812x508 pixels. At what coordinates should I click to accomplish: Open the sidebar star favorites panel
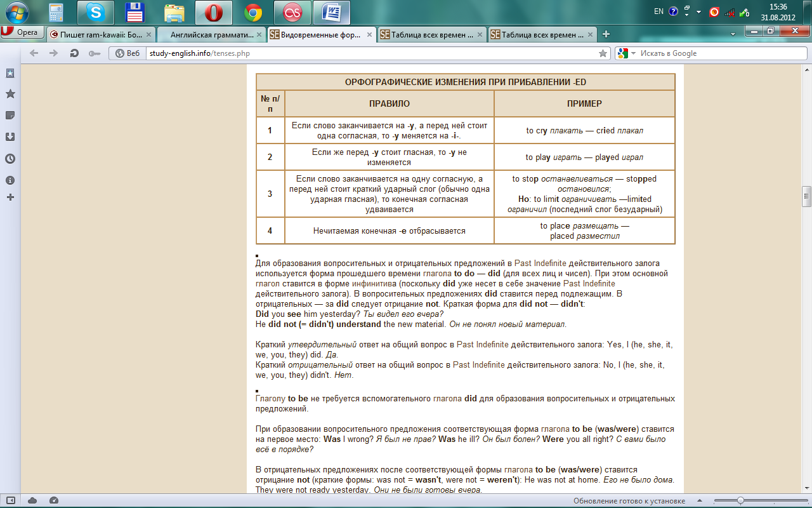tap(10, 94)
